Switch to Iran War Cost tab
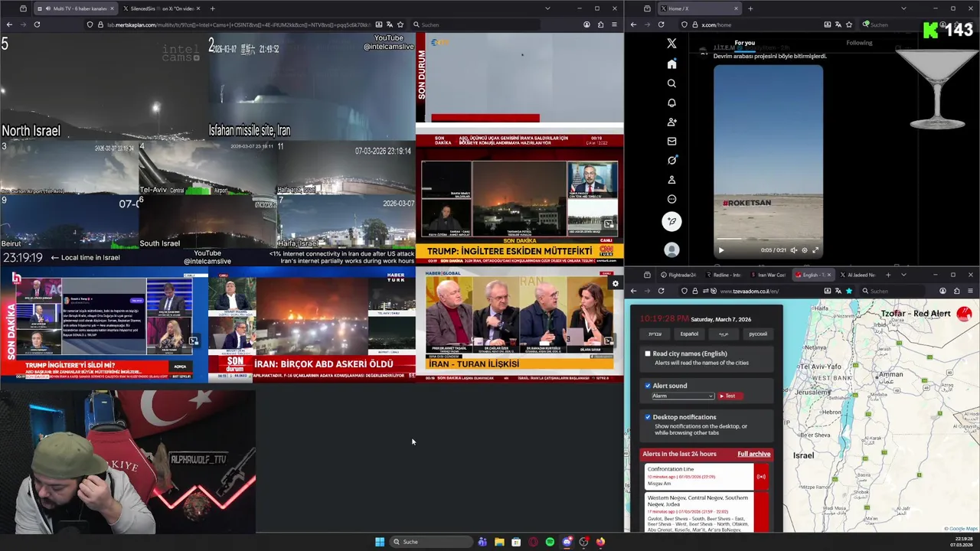 point(767,275)
